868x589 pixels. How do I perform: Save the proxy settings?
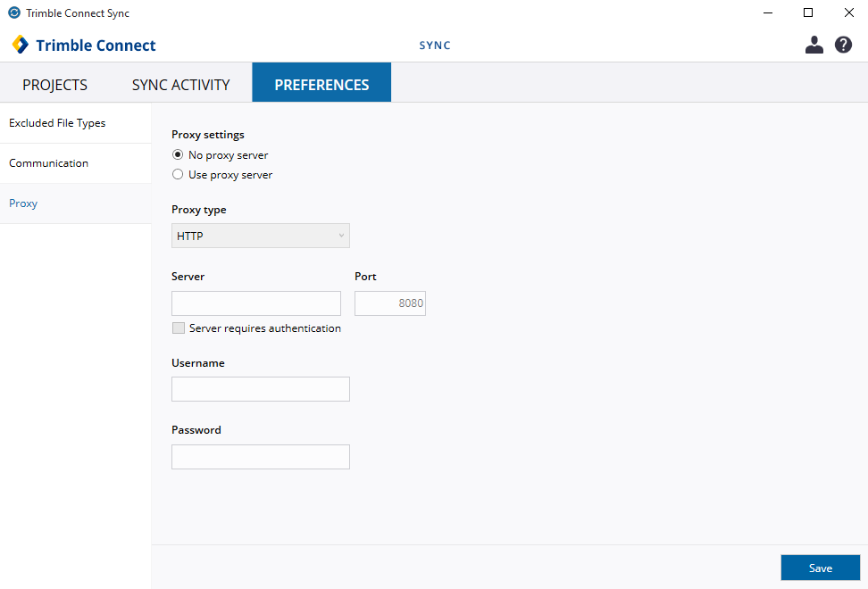[x=821, y=568]
